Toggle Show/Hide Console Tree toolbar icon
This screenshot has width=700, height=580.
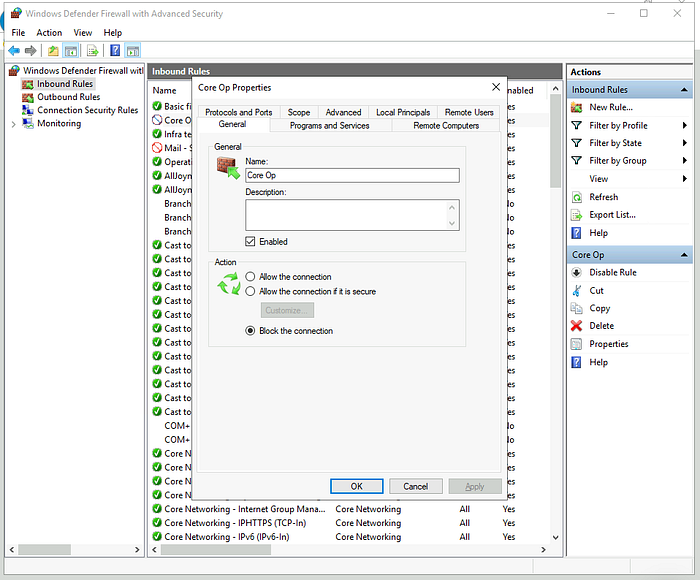(71, 51)
